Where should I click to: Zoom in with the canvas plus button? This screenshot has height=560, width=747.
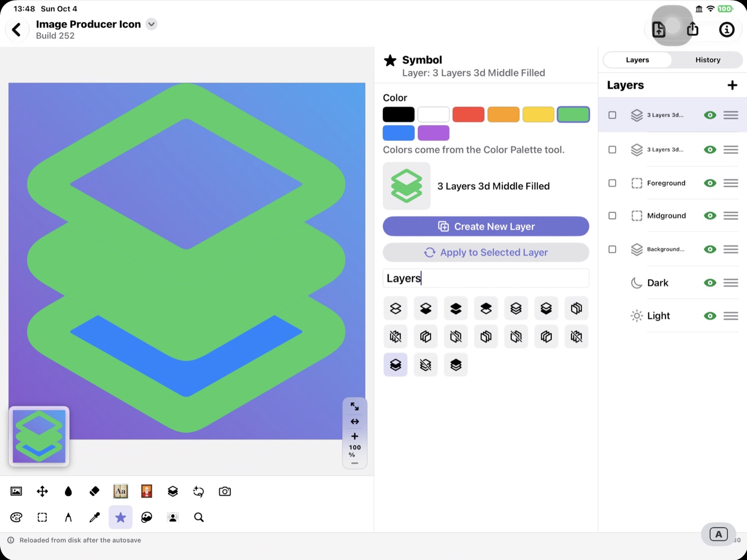355,436
